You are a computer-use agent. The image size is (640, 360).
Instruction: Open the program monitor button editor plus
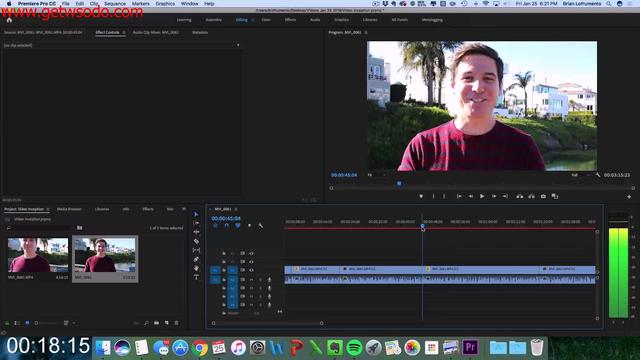629,197
